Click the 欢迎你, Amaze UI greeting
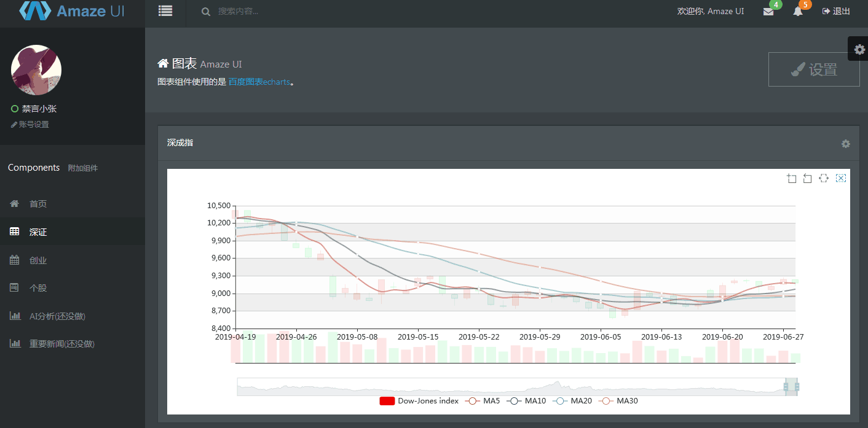Screen dimensions: 868x428 coord(711,12)
